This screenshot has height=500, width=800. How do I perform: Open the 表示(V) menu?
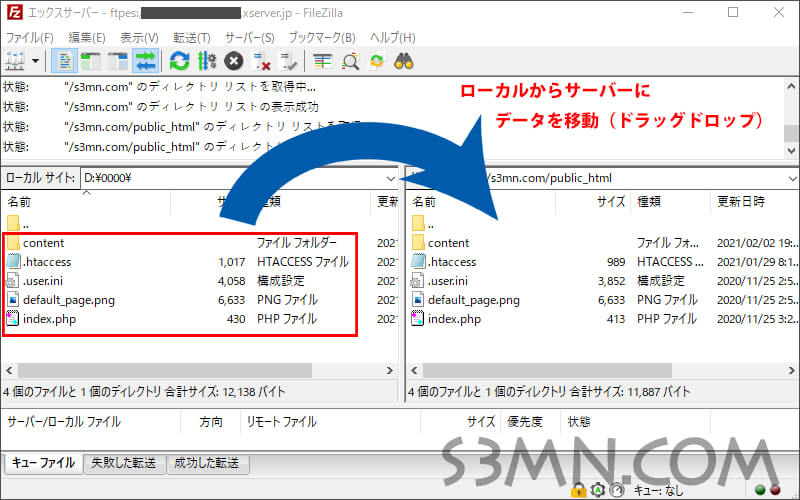[x=139, y=38]
